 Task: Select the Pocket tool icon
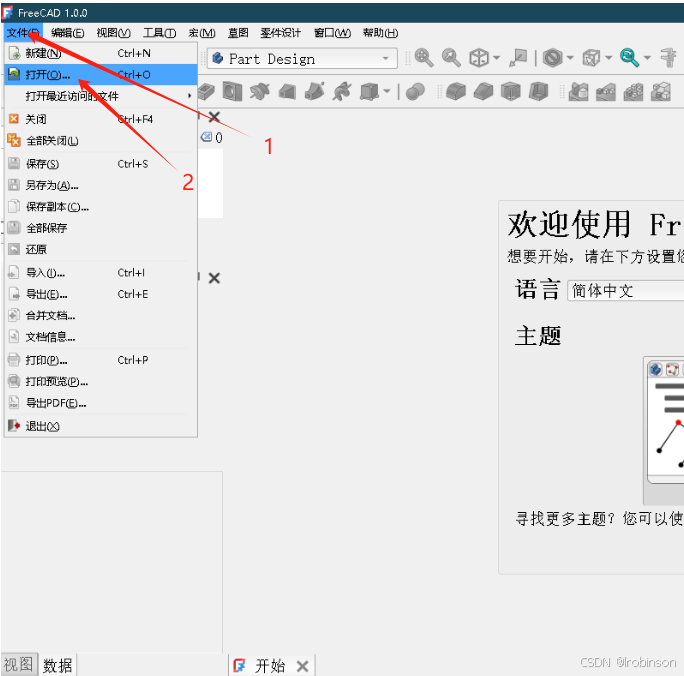coord(206,92)
